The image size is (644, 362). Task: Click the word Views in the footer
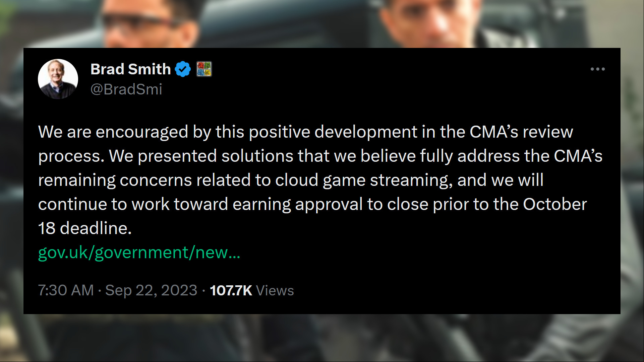tap(275, 290)
